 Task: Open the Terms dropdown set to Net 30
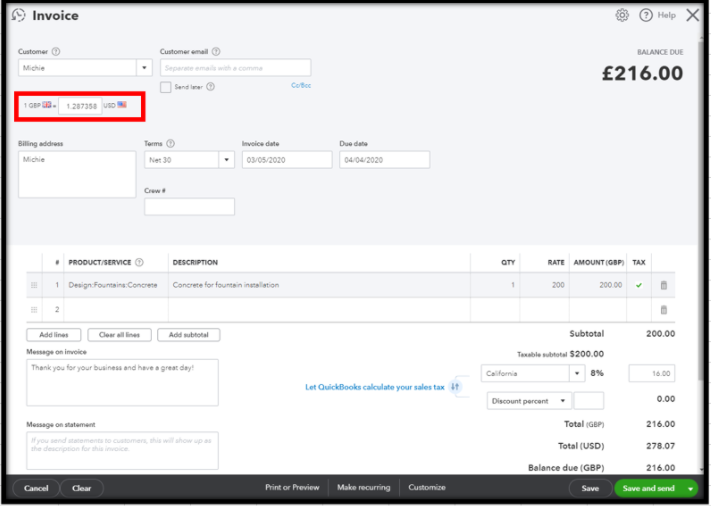click(x=227, y=160)
